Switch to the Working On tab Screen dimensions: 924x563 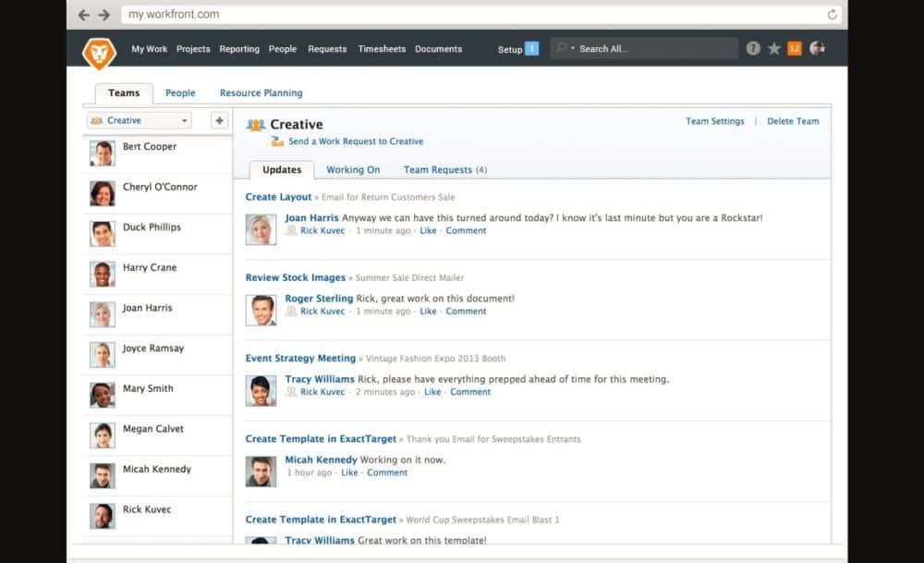point(353,170)
